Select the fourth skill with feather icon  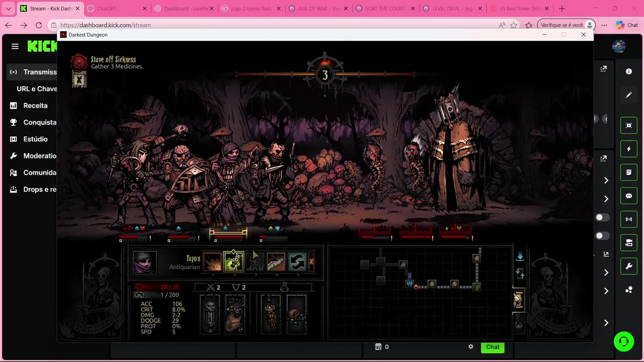coord(276,262)
